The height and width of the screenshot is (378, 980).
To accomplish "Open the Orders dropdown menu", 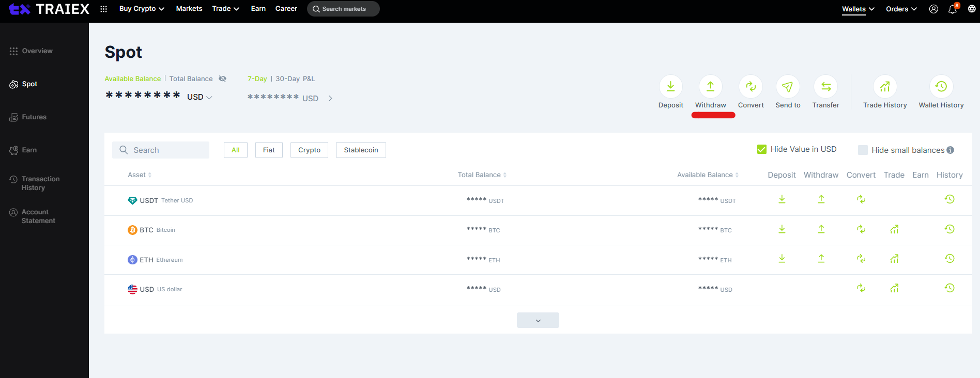I will [x=901, y=9].
